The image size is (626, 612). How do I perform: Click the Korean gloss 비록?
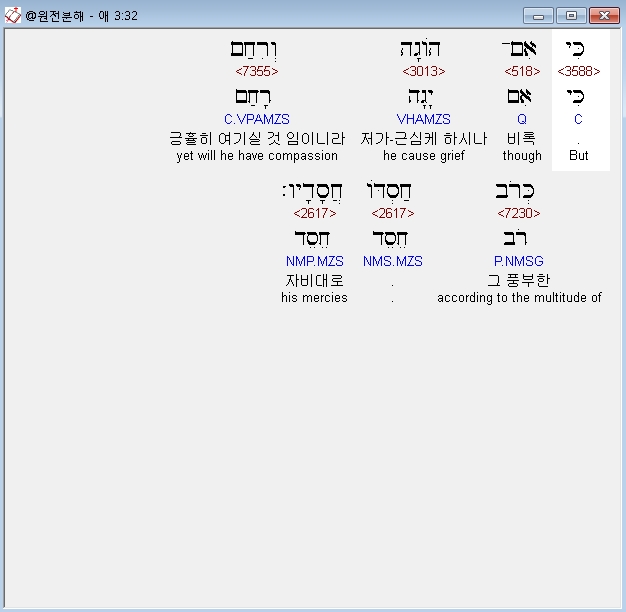point(521,139)
